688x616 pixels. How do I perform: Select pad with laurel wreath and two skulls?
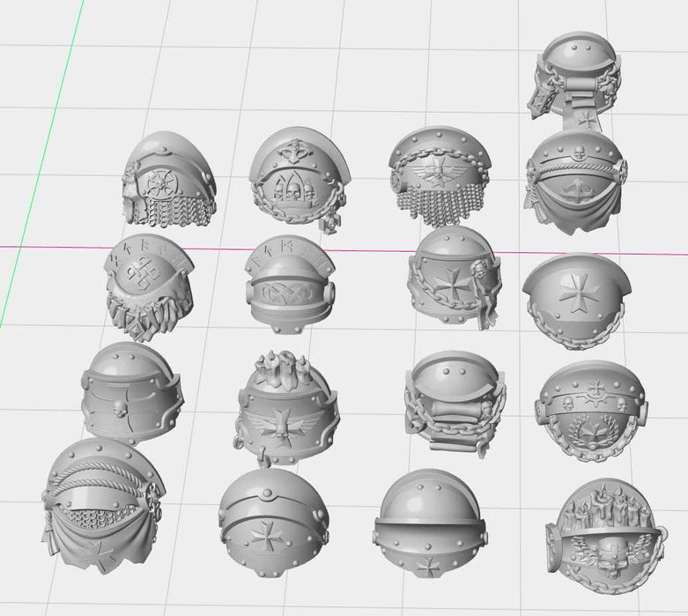590,412
